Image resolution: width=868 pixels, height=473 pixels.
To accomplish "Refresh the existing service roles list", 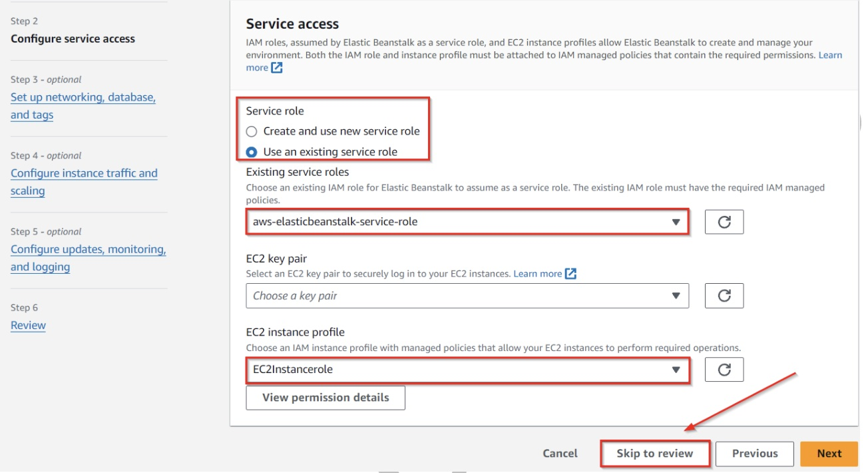I will [724, 222].
